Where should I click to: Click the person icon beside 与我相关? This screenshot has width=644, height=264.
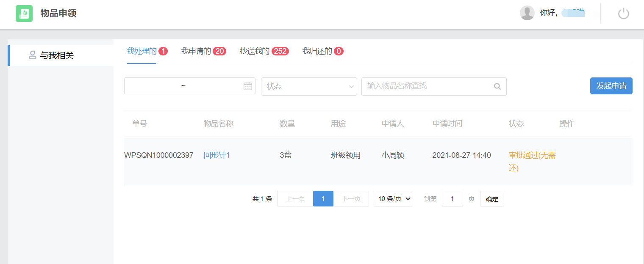tap(32, 55)
